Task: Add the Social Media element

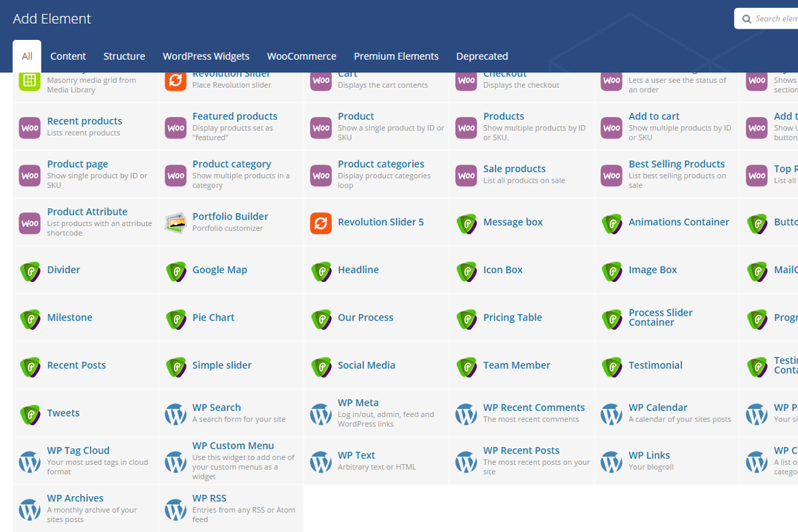Action: click(x=376, y=366)
